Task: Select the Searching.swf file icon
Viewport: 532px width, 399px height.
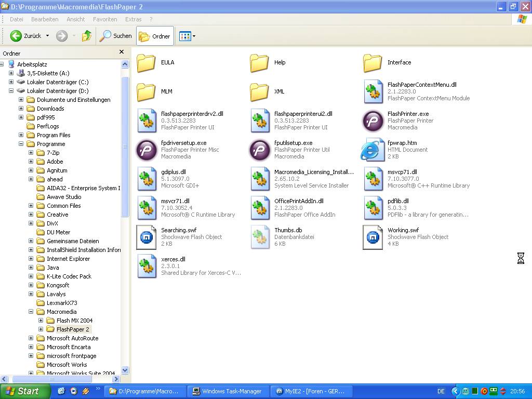Action: [146, 237]
